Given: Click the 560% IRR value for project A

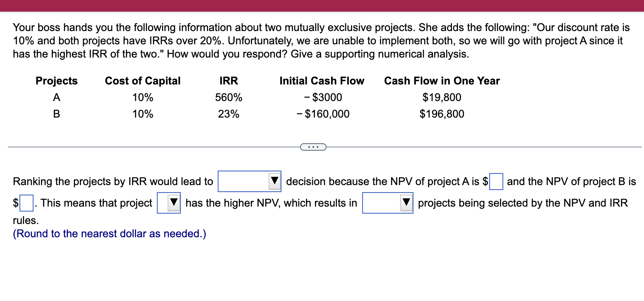Looking at the screenshot, I should click(x=228, y=97).
